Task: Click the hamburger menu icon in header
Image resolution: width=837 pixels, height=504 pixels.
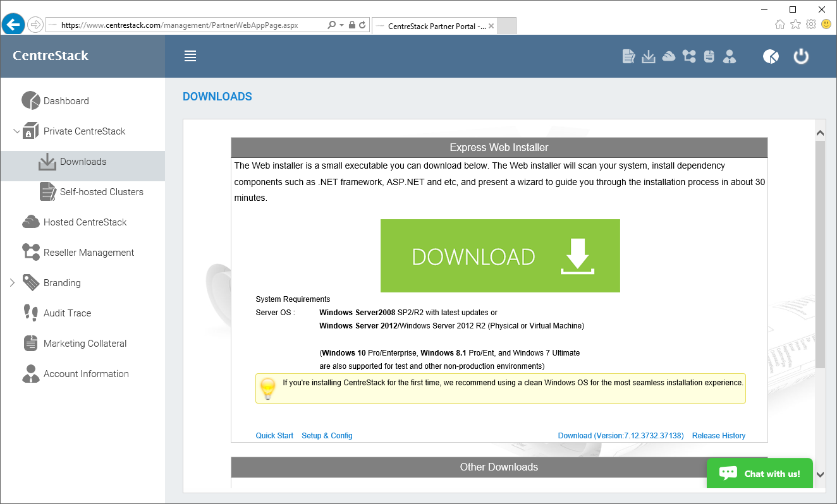Action: click(190, 56)
